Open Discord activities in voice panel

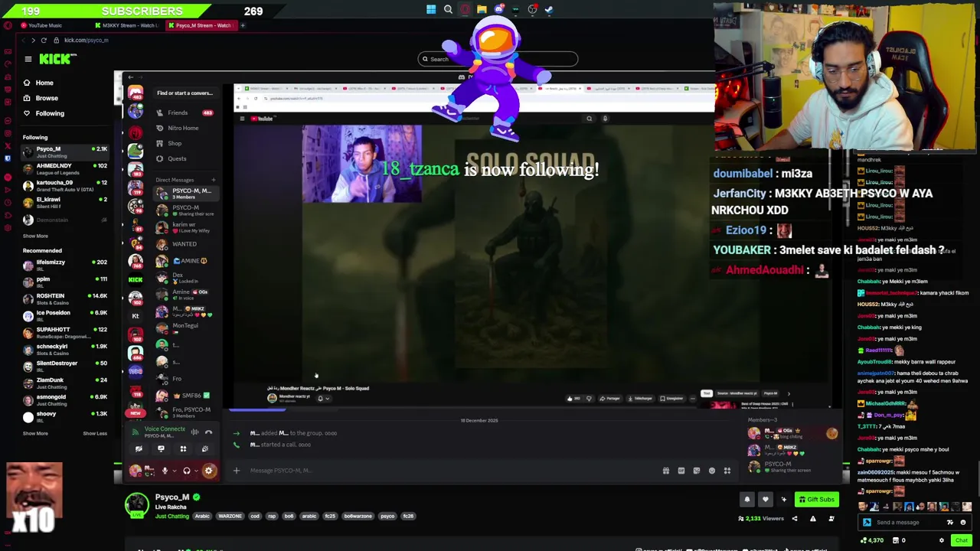[183, 449]
